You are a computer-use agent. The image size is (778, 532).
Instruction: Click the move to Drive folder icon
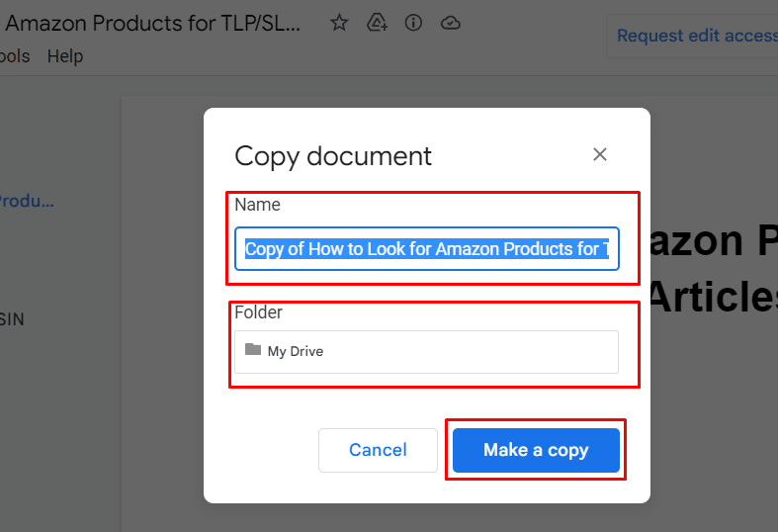(x=377, y=22)
